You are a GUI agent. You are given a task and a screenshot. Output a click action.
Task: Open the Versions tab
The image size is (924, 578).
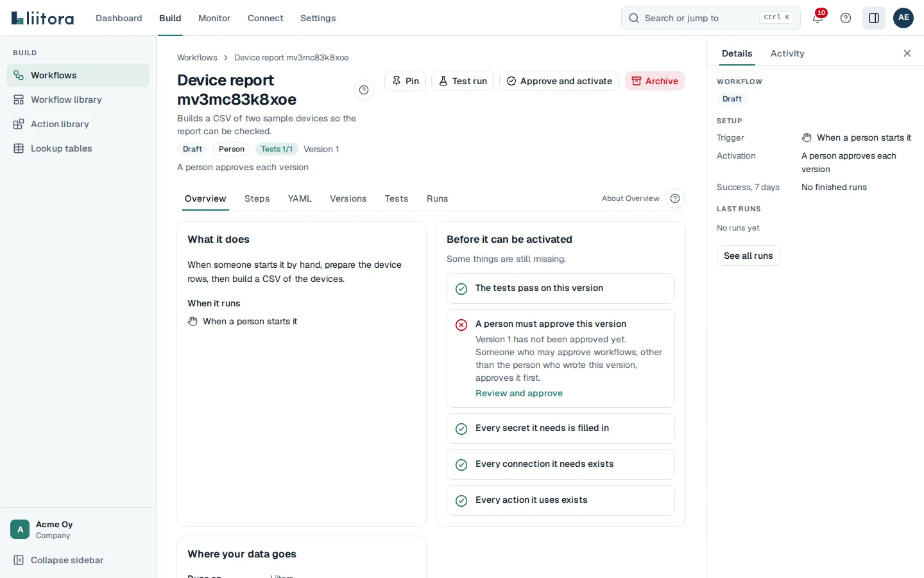[348, 198]
